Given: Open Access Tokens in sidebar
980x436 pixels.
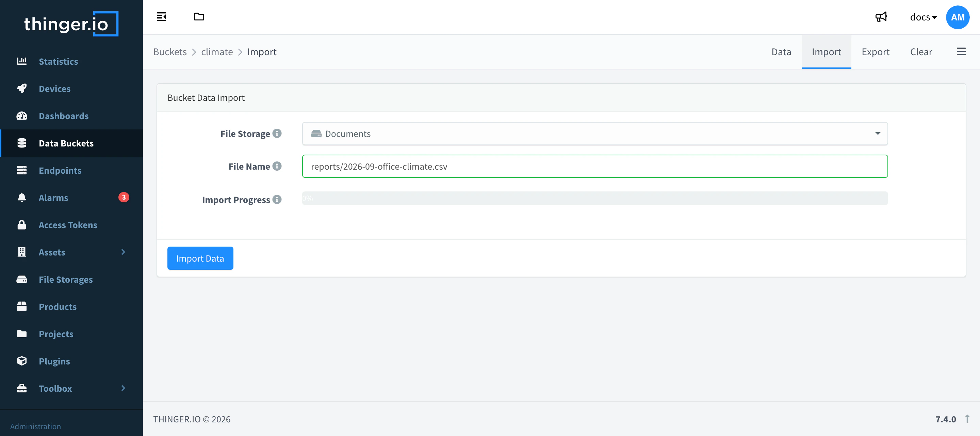Looking at the screenshot, I should pyautogui.click(x=71, y=225).
